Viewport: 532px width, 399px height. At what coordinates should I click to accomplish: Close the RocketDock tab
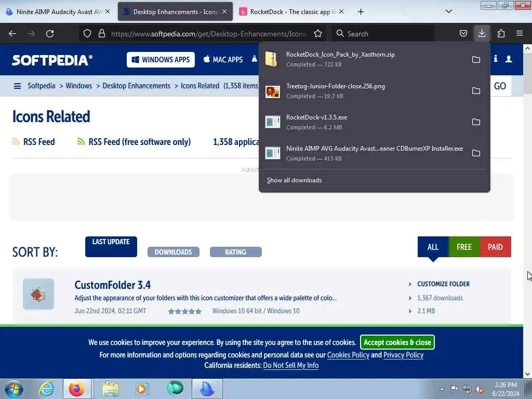click(x=341, y=11)
